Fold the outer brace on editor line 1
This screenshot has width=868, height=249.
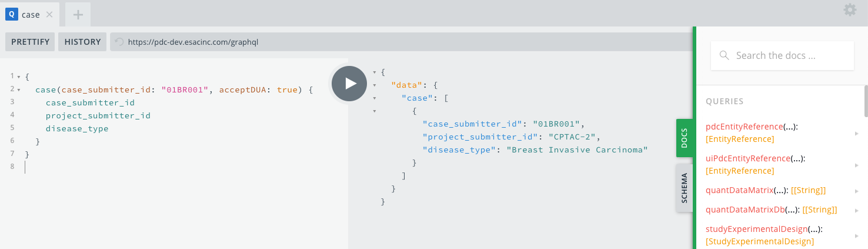pyautogui.click(x=18, y=77)
